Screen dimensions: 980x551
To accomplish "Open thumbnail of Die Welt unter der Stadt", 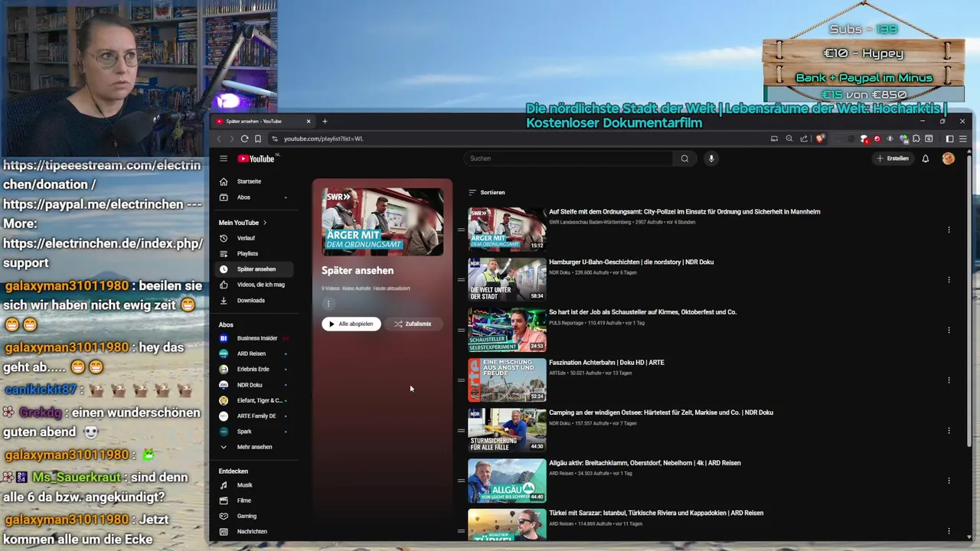I will [x=507, y=279].
